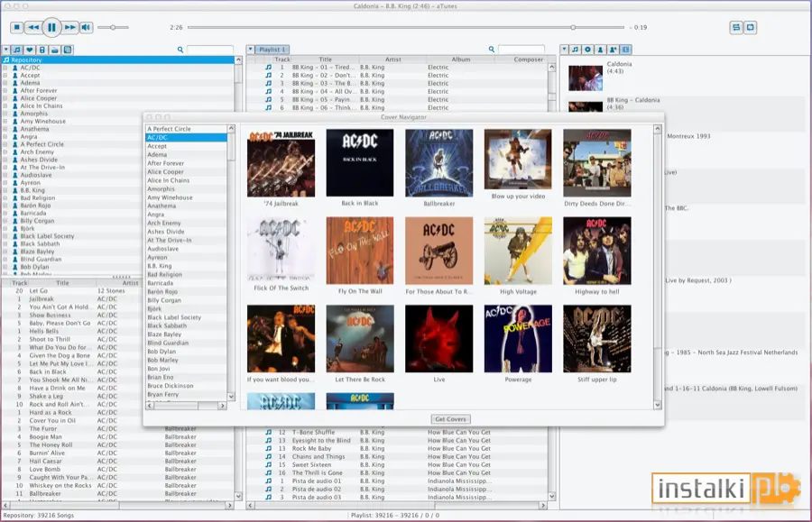Expand the B.B. King artist node
This screenshot has width=812, height=522.
[5, 190]
